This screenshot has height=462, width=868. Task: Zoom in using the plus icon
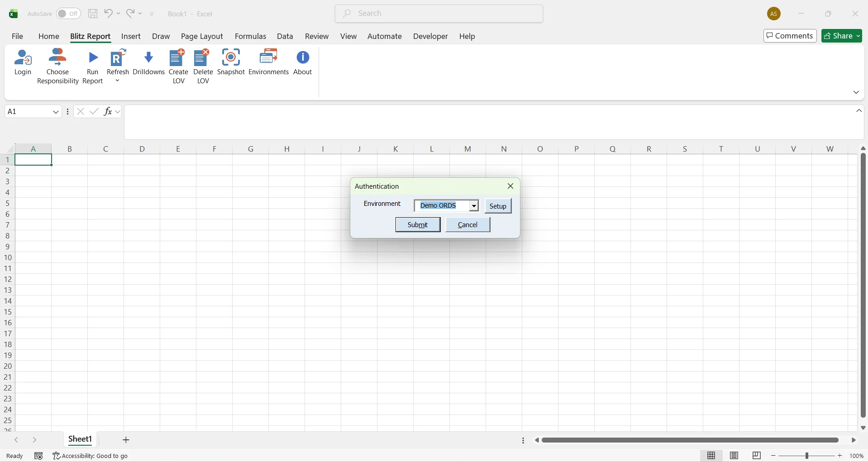(x=840, y=456)
